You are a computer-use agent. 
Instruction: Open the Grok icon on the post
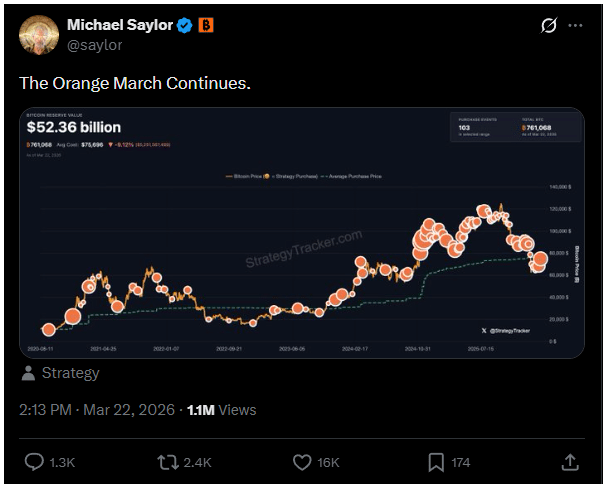click(548, 25)
